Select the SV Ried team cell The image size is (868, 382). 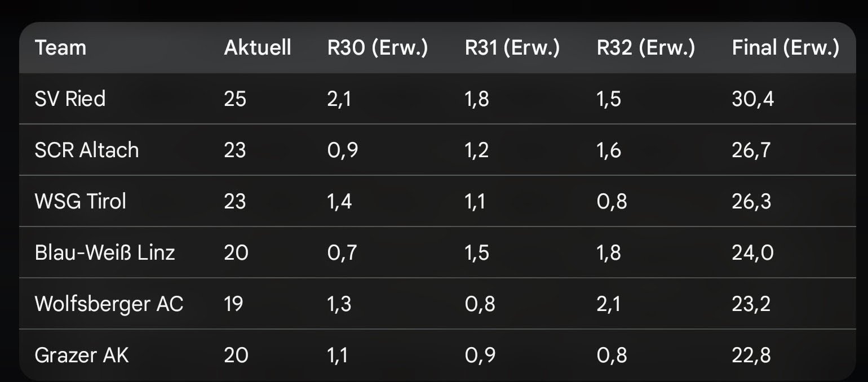tap(70, 99)
